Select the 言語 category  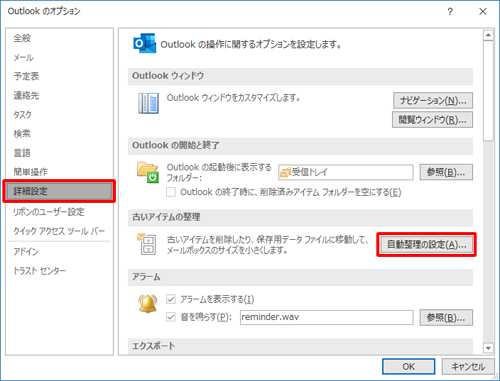pos(22,153)
